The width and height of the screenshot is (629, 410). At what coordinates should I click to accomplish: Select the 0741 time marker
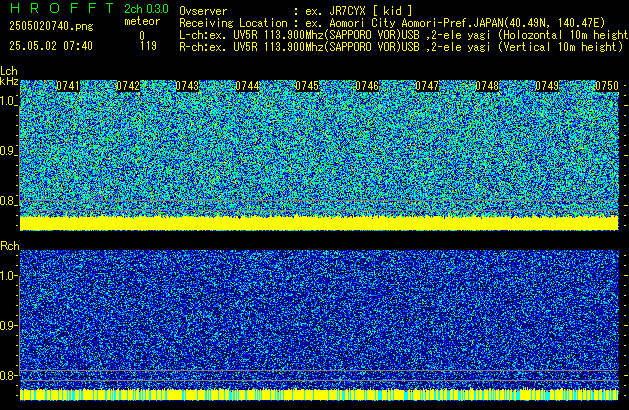tap(68, 86)
